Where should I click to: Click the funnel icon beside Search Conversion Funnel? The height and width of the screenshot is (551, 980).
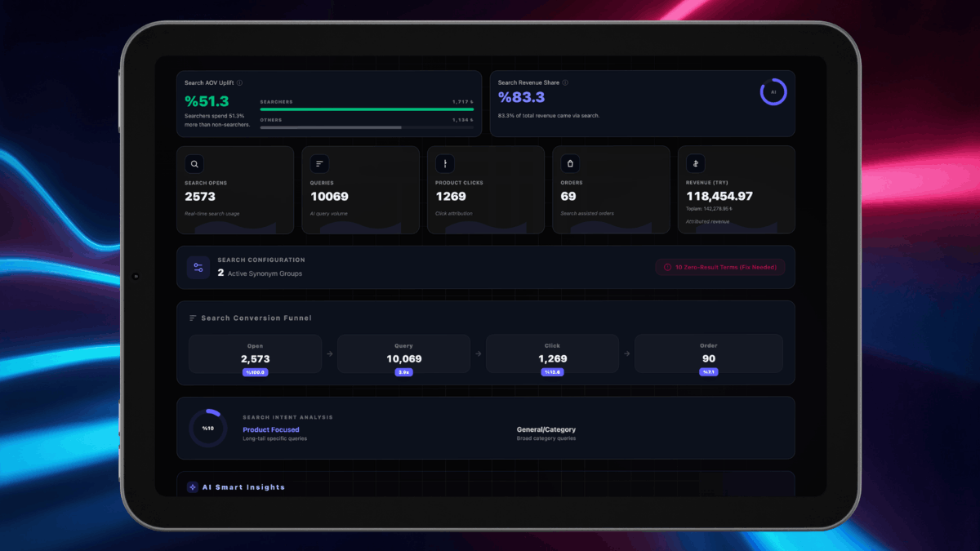pos(191,318)
